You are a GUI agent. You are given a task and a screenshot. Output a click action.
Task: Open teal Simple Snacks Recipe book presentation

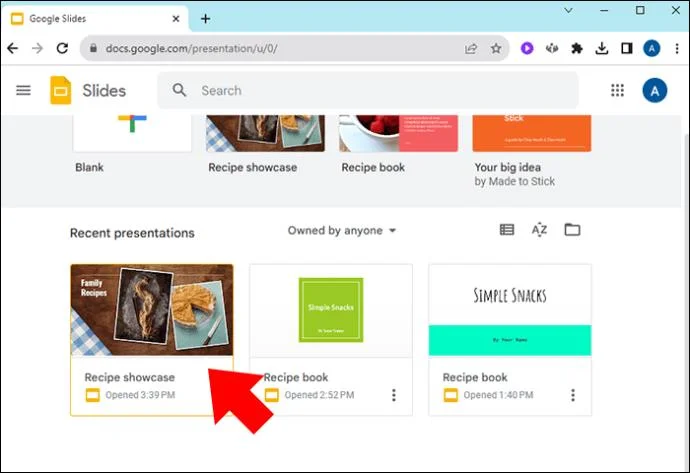click(x=510, y=340)
